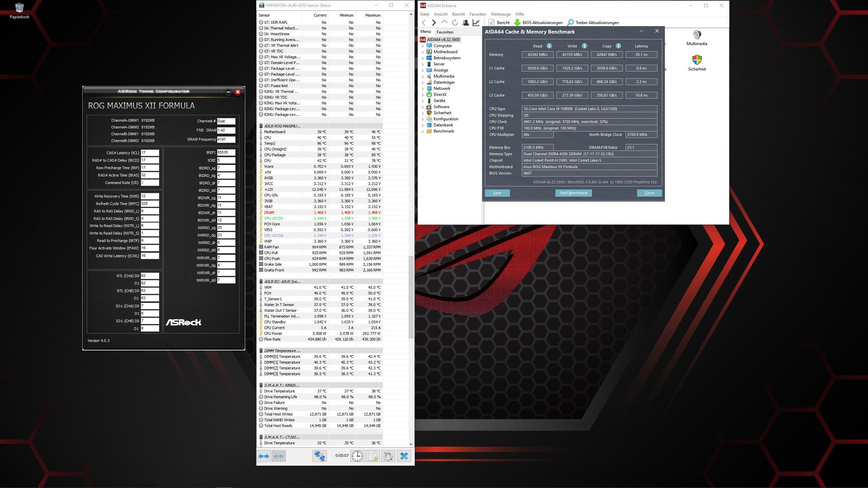Click Read info icon in benchmark
This screenshot has height=488, width=868.
[x=549, y=46]
